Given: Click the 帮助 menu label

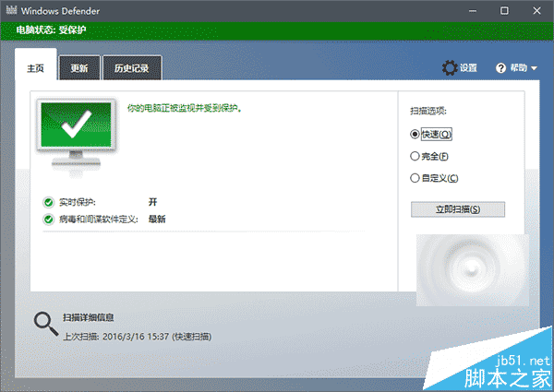Looking at the screenshot, I should pyautogui.click(x=518, y=67).
